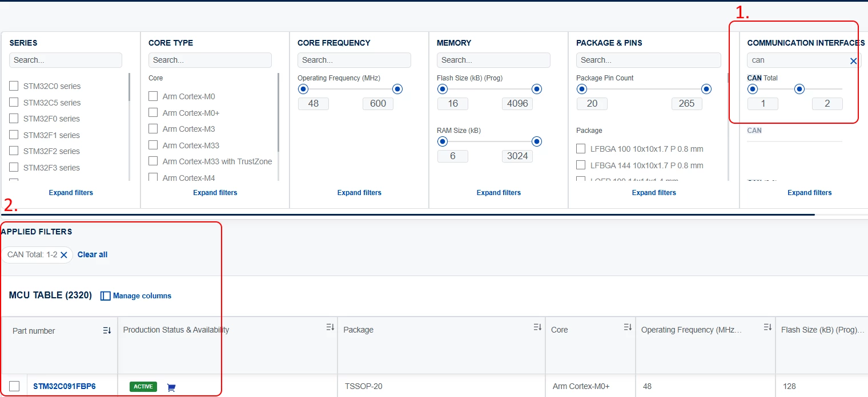Click the Flash Size maximum slider handle
Screen dimensions: 868x397
[537, 89]
